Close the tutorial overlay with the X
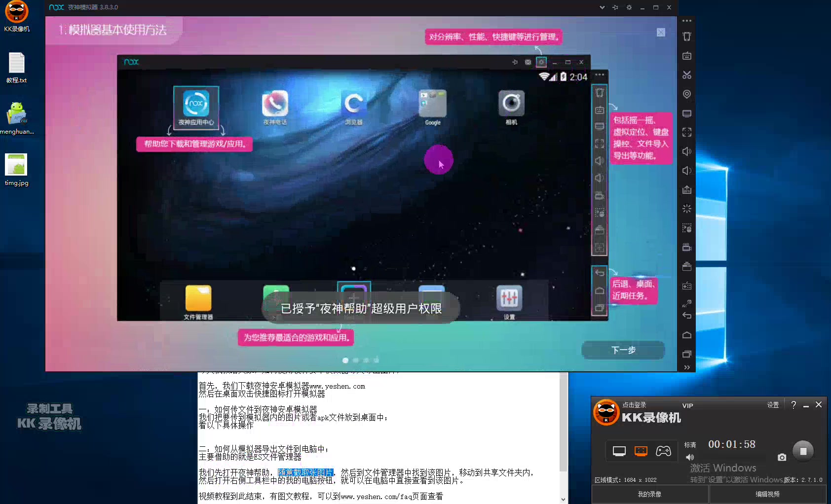This screenshot has width=831, height=504. pyautogui.click(x=661, y=32)
